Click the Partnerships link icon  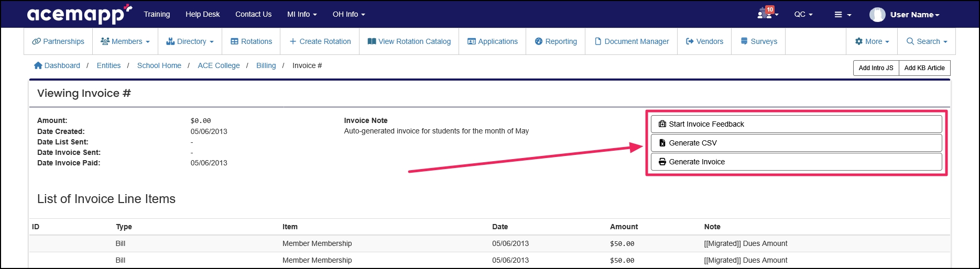36,41
